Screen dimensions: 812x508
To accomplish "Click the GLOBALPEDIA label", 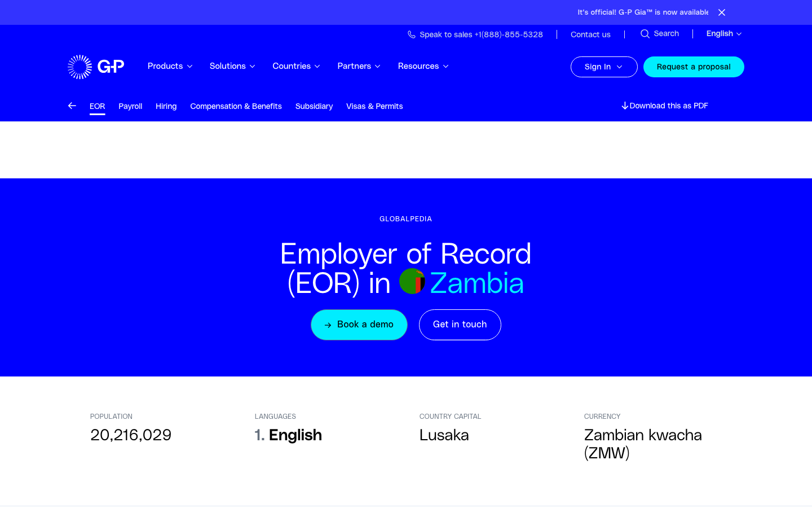I will click(x=406, y=219).
